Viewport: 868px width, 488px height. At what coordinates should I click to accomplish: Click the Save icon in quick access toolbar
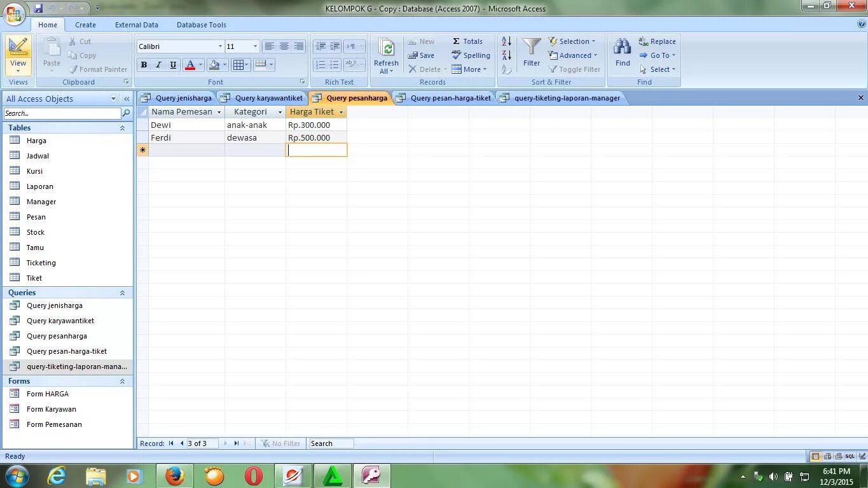click(38, 8)
